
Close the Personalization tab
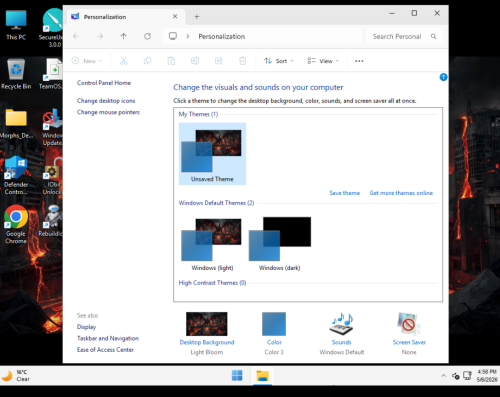(x=175, y=16)
